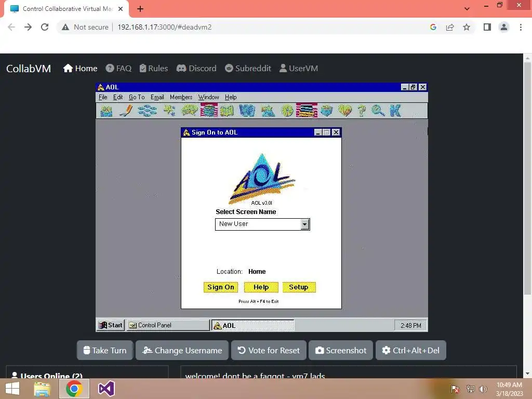Click the striped text stack toolbar icon

[307, 111]
